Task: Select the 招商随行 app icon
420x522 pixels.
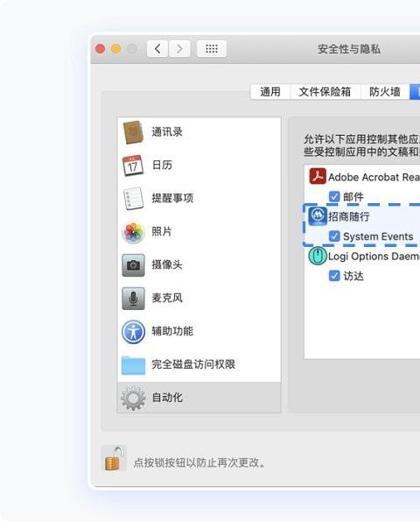Action: [x=318, y=216]
